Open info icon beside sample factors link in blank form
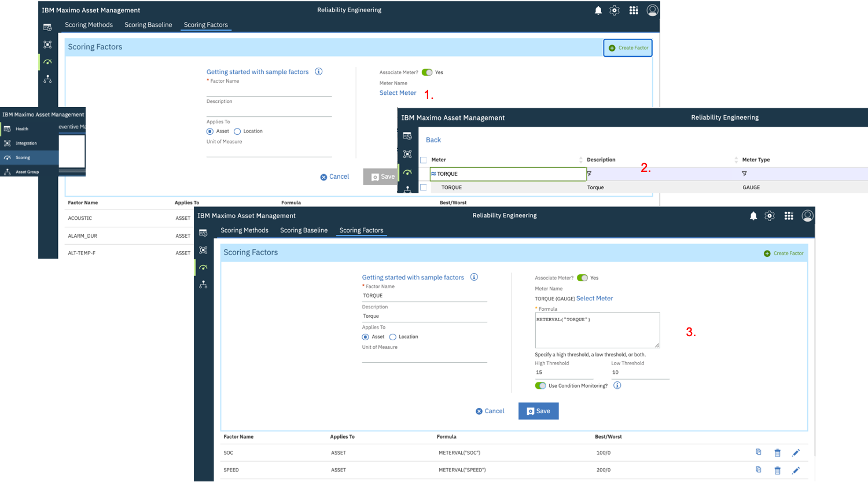 [x=318, y=72]
